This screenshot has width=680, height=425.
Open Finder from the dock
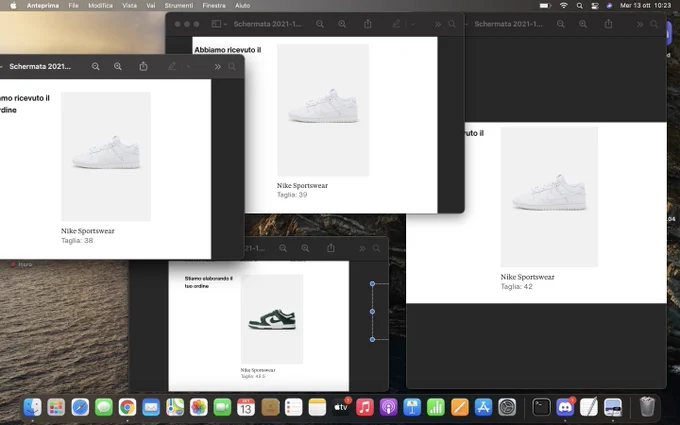point(33,407)
